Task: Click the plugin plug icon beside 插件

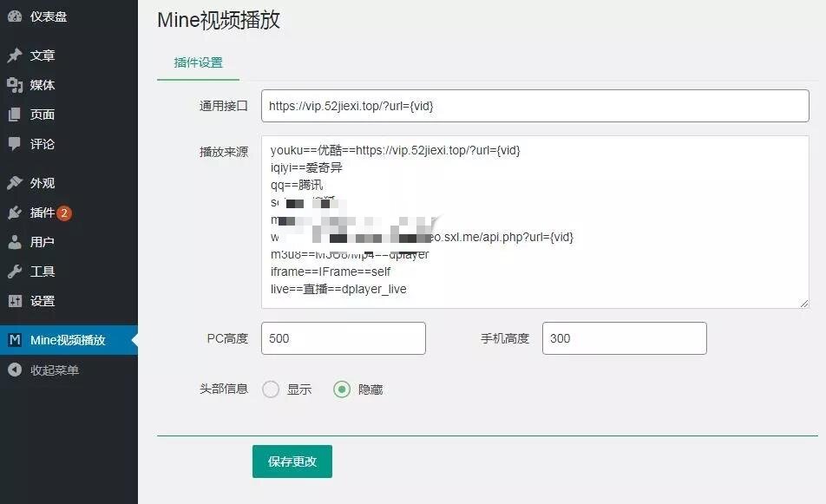Action: 15,213
